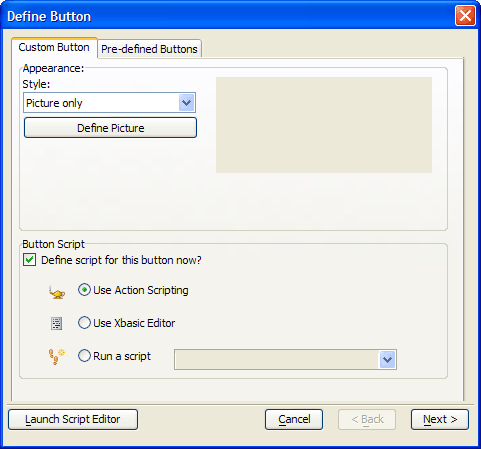
Task: Choose the Run a script radio button
Action: 84,356
